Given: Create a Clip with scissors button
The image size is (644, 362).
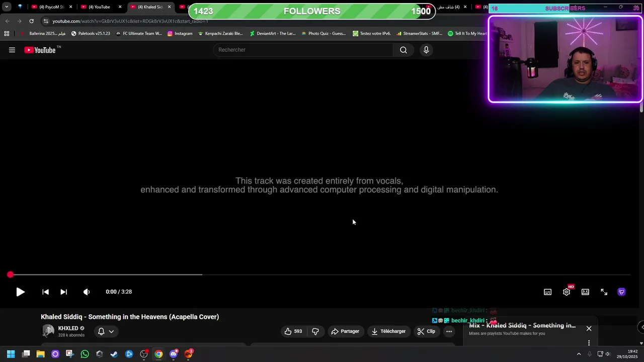Looking at the screenshot, I should point(426,331).
